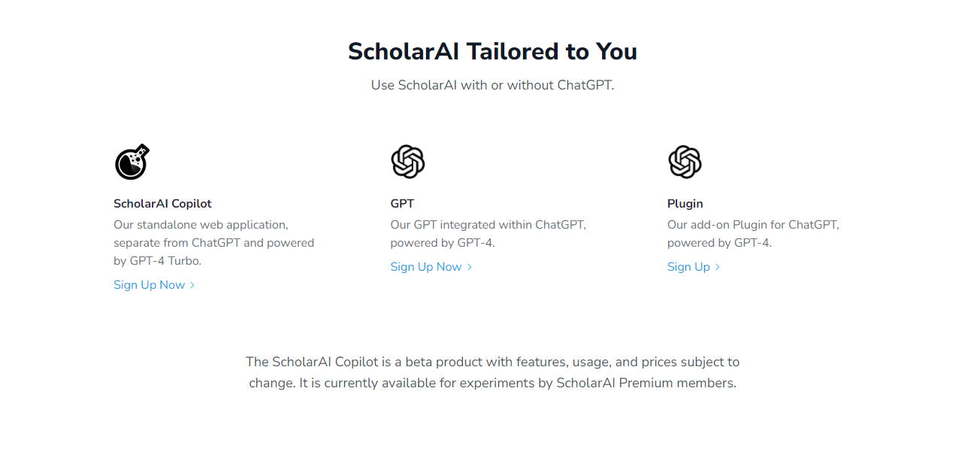Click the ScholarAI Tailored to You headline

[x=492, y=51]
